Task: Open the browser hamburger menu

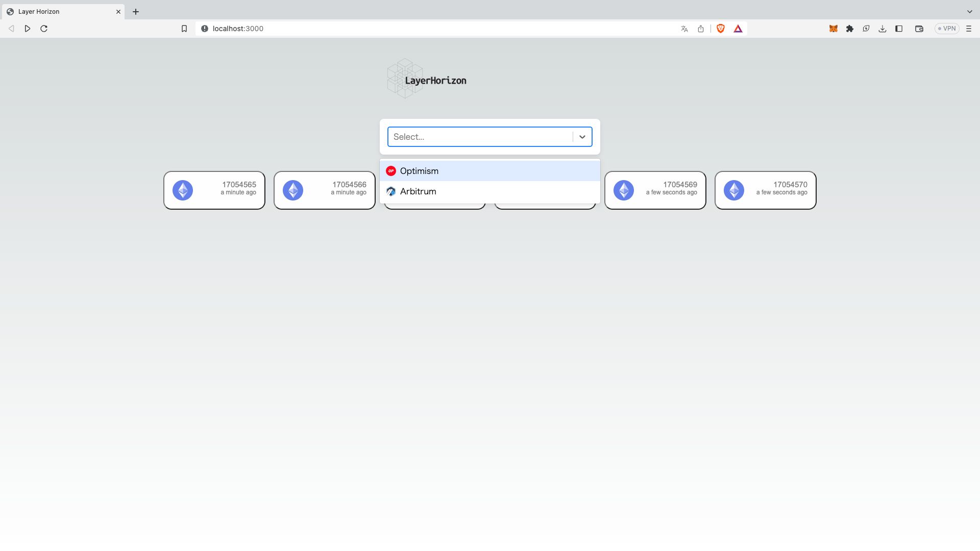Action: (x=969, y=29)
